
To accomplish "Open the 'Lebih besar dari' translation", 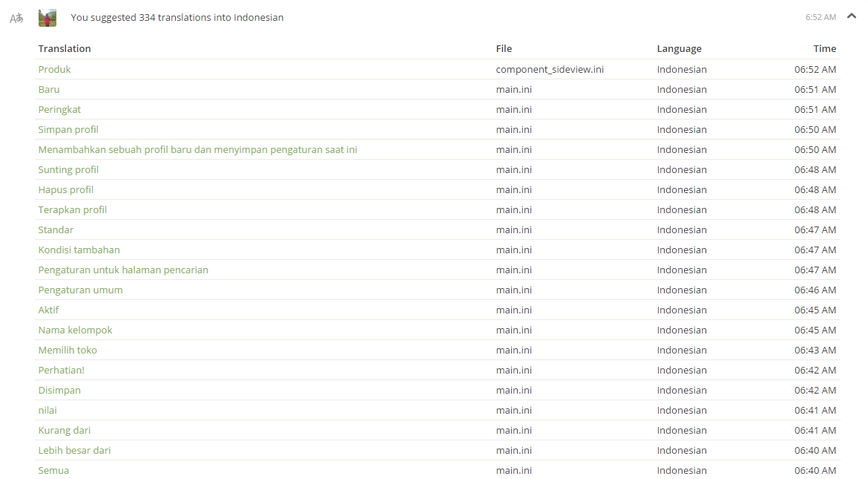I will click(x=74, y=450).
